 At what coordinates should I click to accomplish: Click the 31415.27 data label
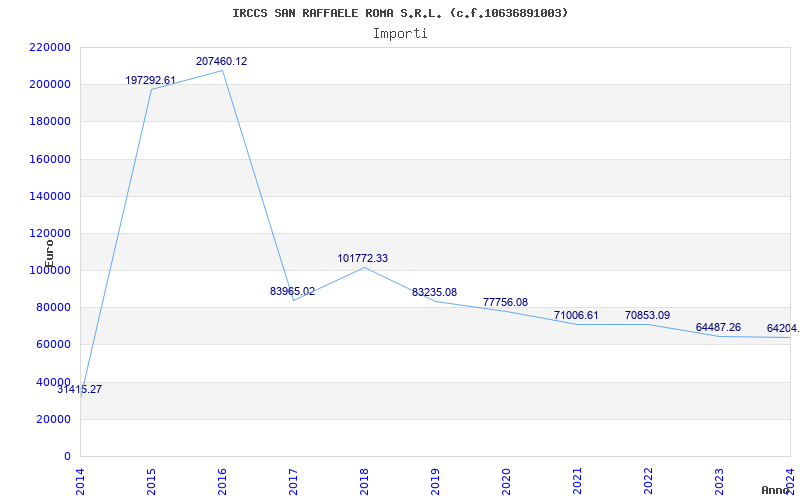click(80, 390)
